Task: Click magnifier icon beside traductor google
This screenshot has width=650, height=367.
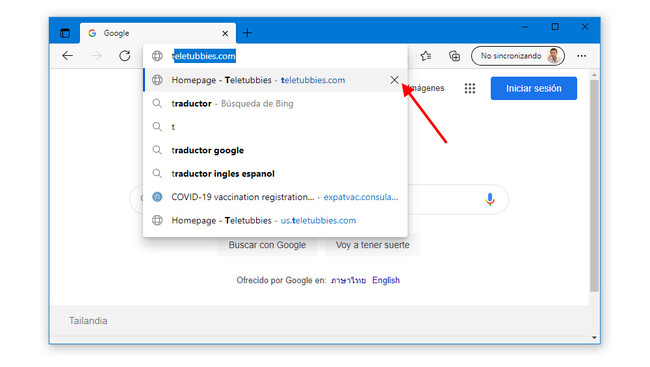Action: (x=157, y=150)
